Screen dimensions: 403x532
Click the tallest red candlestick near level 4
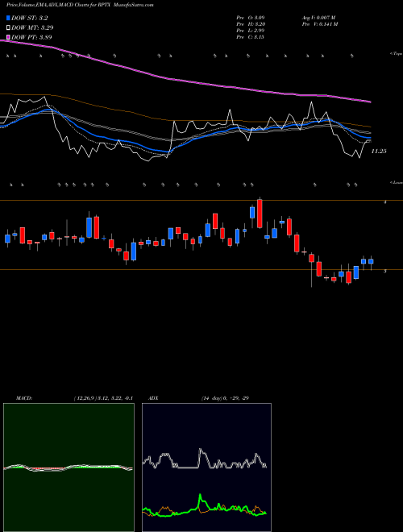260,214
